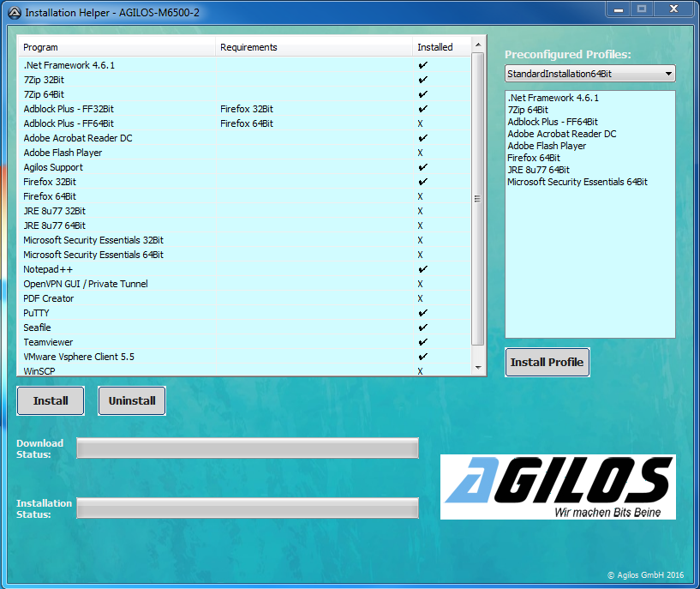Select Microsoft Security Essentials 32Bit row

tap(244, 240)
